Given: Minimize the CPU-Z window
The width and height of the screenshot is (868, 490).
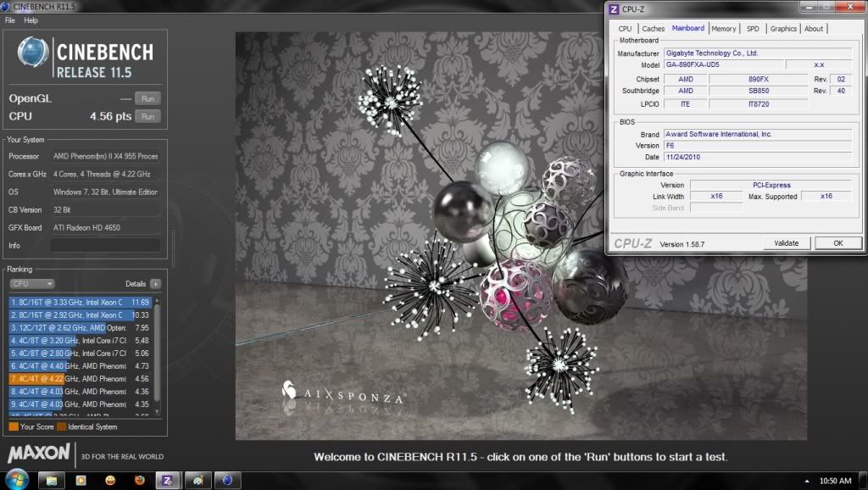Looking at the screenshot, I should point(810,7).
